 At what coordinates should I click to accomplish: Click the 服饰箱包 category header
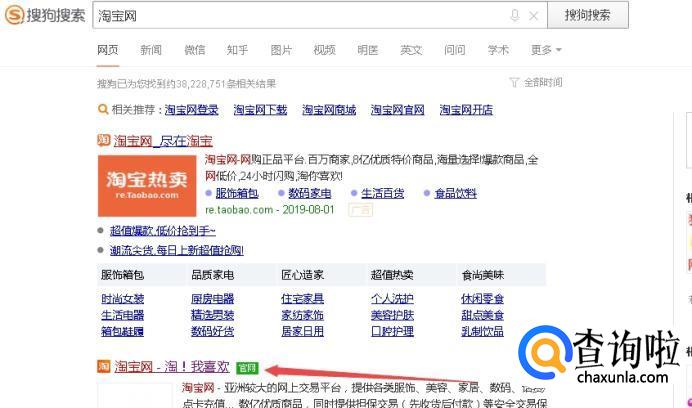(122, 276)
